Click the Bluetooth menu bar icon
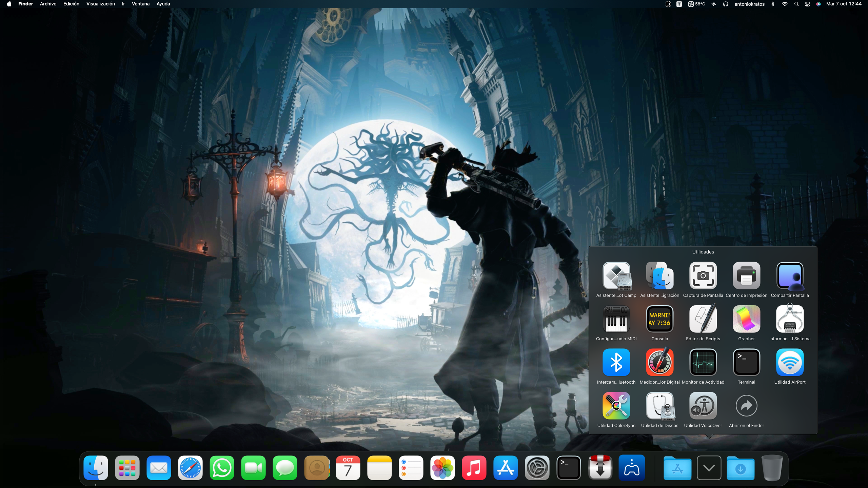The image size is (868, 488). pos(773,4)
